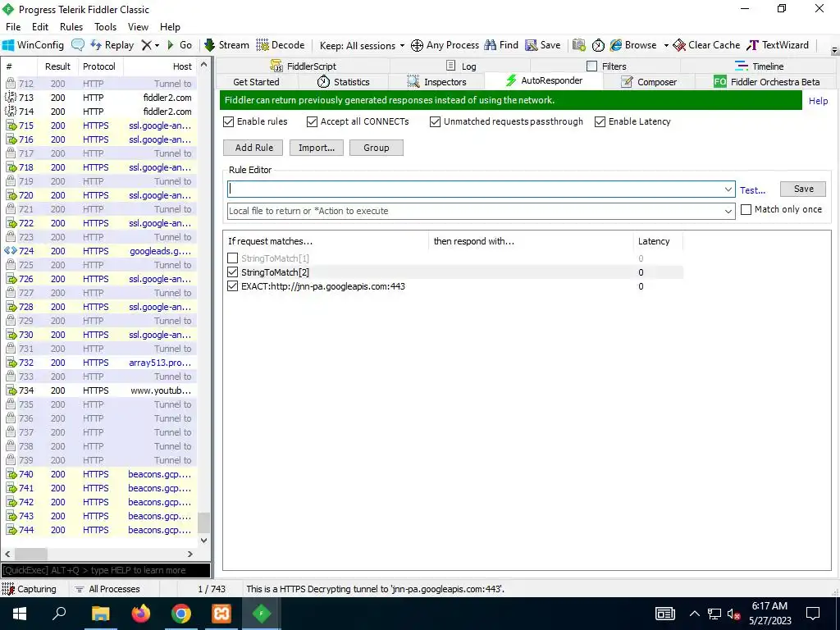Toggle Decode in the toolbar

click(281, 45)
